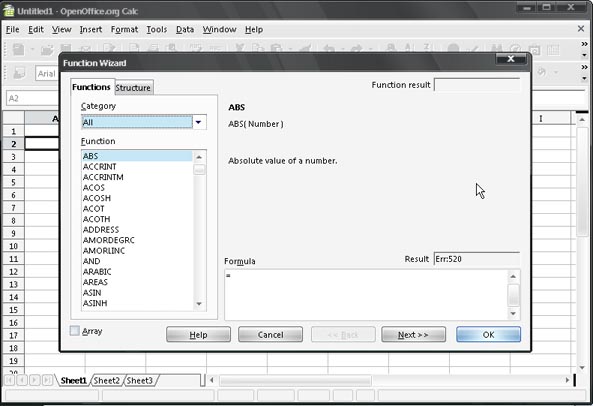Viewport: 593px width, 406px height.
Task: Click the New document toolbar icon
Action: point(18,50)
